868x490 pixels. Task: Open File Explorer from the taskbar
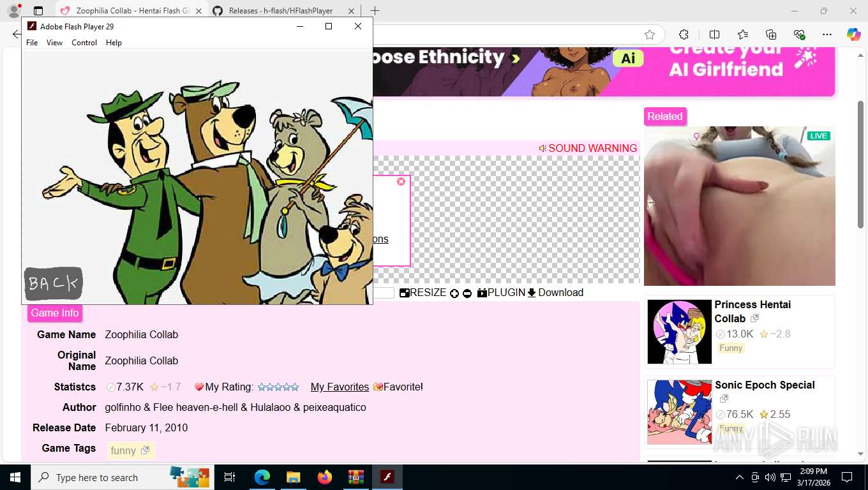pyautogui.click(x=293, y=477)
